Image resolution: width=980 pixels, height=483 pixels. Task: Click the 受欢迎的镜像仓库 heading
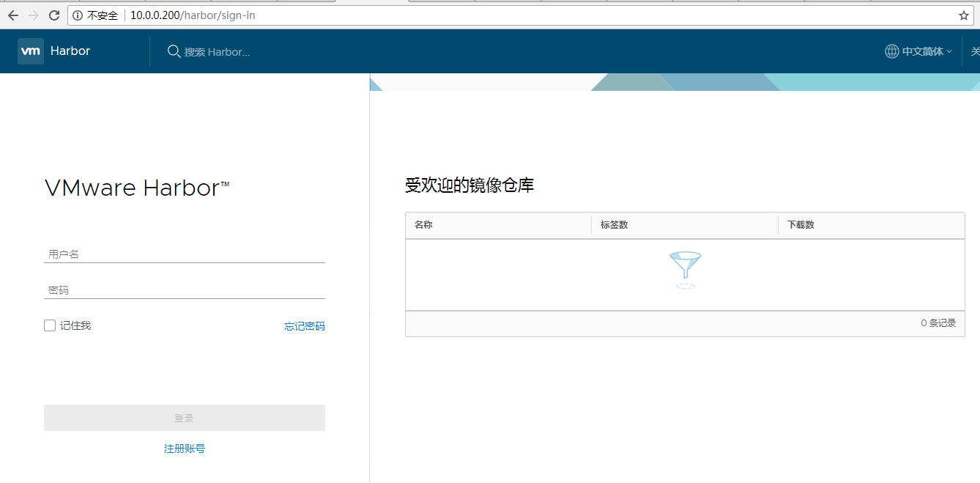pyautogui.click(x=469, y=185)
